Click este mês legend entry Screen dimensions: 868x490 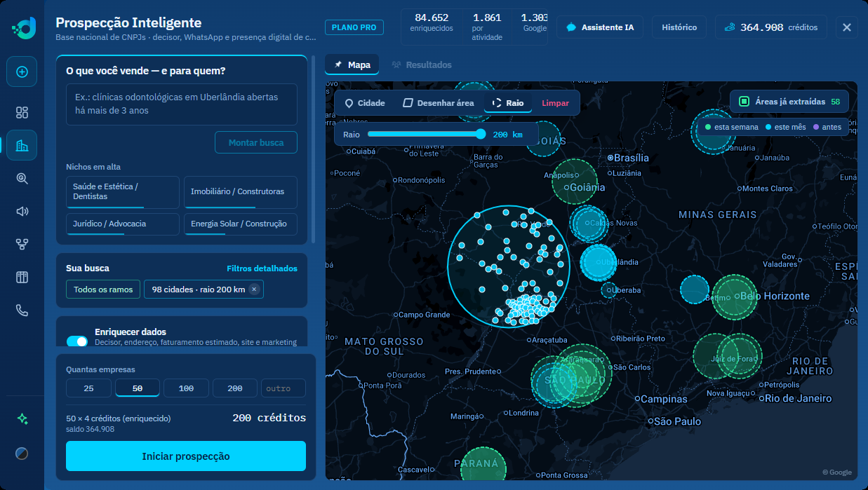coord(785,127)
